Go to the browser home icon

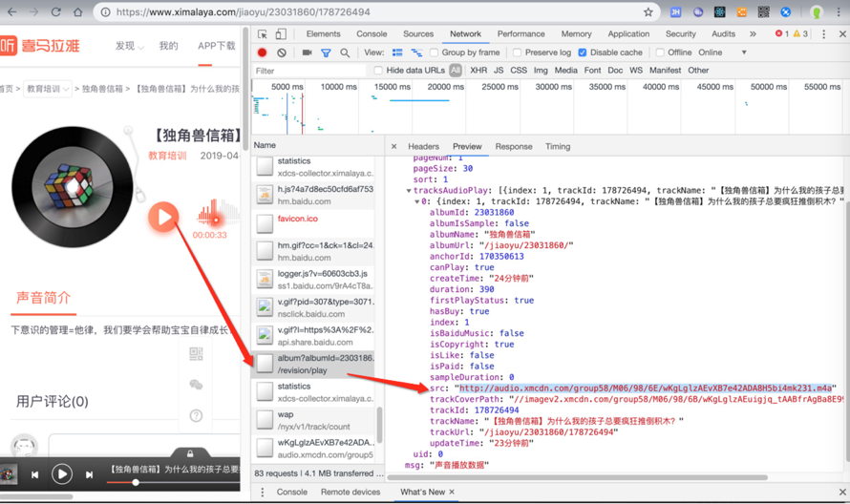pyautogui.click(x=78, y=11)
